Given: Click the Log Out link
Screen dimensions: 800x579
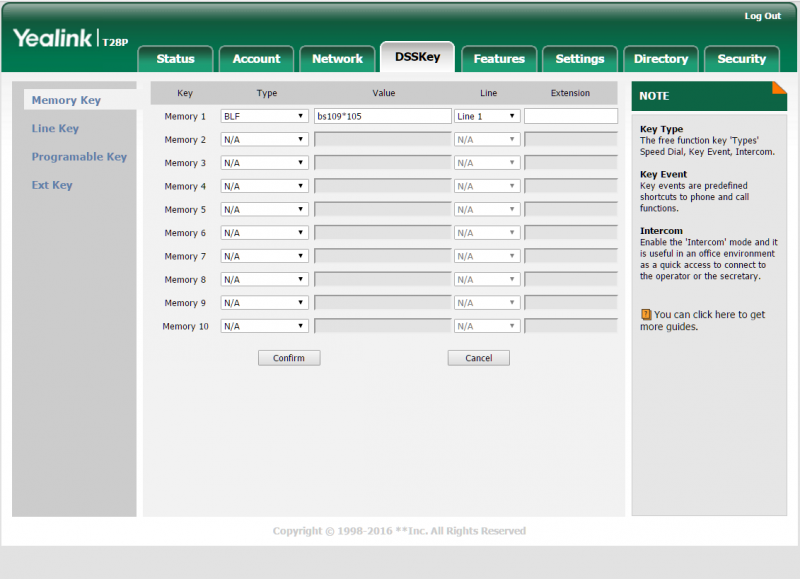Looking at the screenshot, I should pos(762,16).
